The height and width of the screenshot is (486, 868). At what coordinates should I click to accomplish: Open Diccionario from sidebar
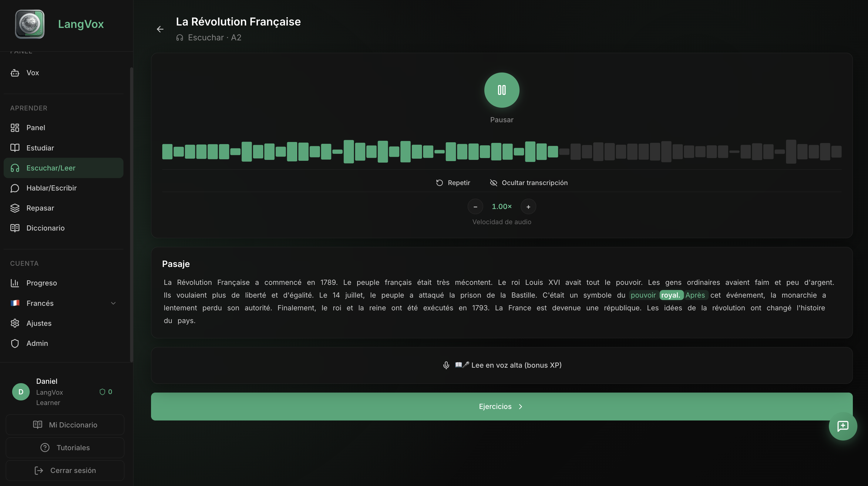pos(63,228)
